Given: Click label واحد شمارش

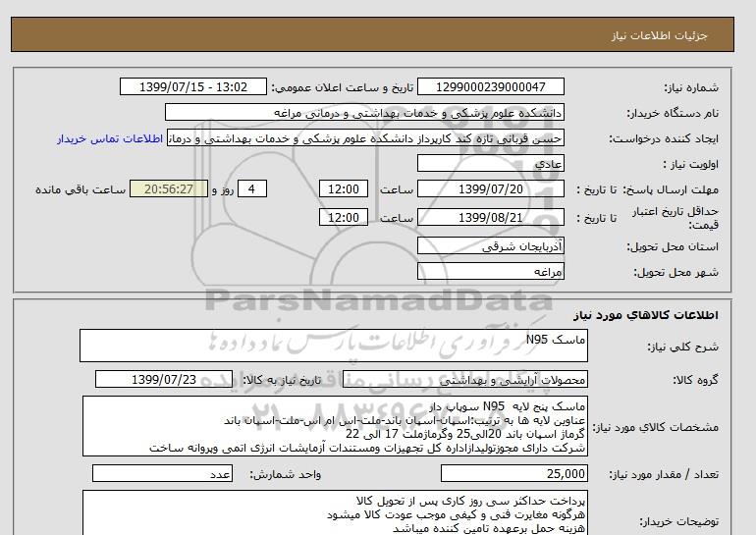Looking at the screenshot, I should (x=286, y=475).
